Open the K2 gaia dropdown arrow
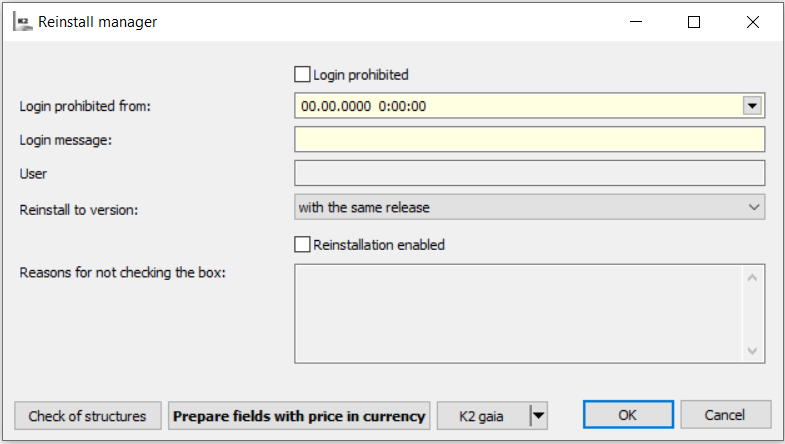The height and width of the screenshot is (444, 785). tap(538, 415)
